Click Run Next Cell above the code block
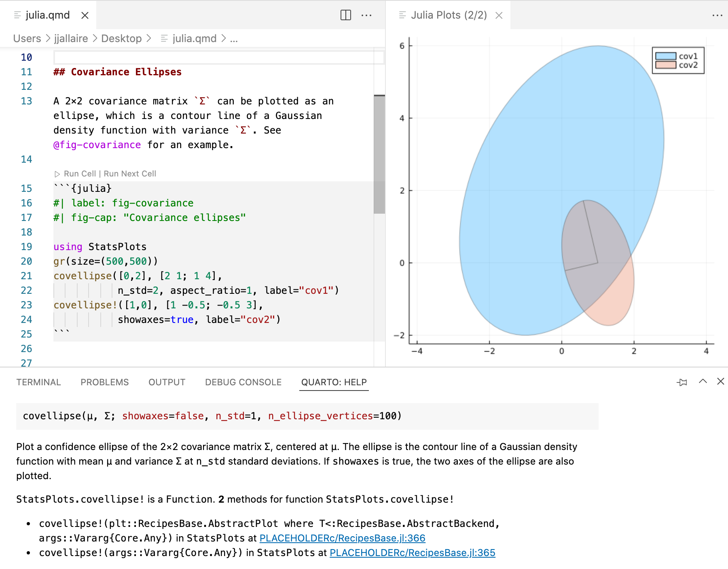728x569 pixels. point(129,174)
